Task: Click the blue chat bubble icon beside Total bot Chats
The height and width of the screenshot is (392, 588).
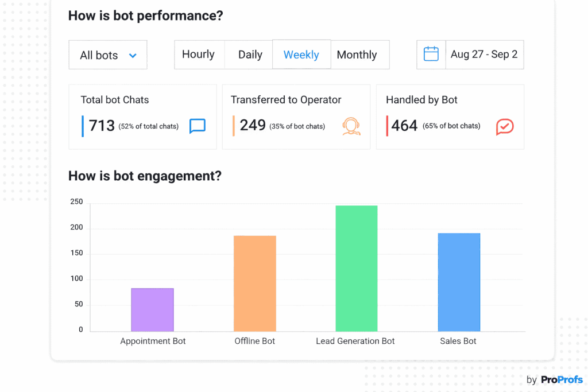Action: 198,126
